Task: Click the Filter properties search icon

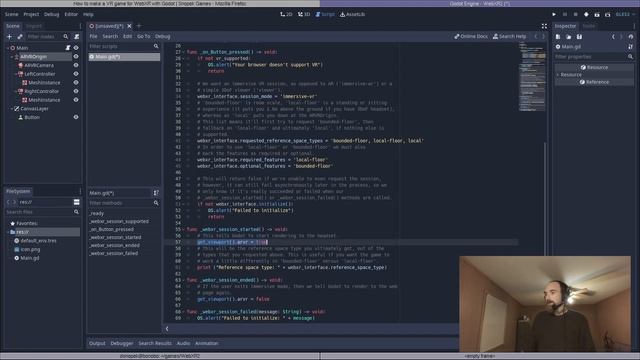Action: pyautogui.click(x=631, y=57)
